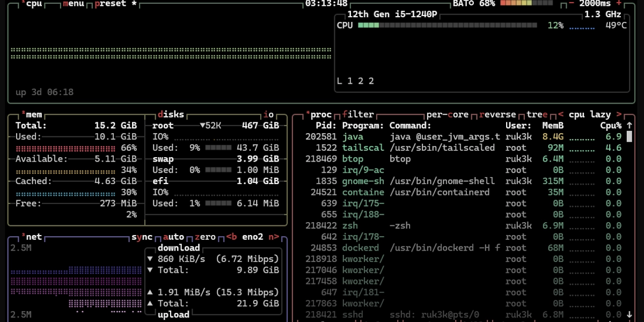Toggle network auto scaling option
The height and width of the screenshot is (322, 644).
(173, 237)
